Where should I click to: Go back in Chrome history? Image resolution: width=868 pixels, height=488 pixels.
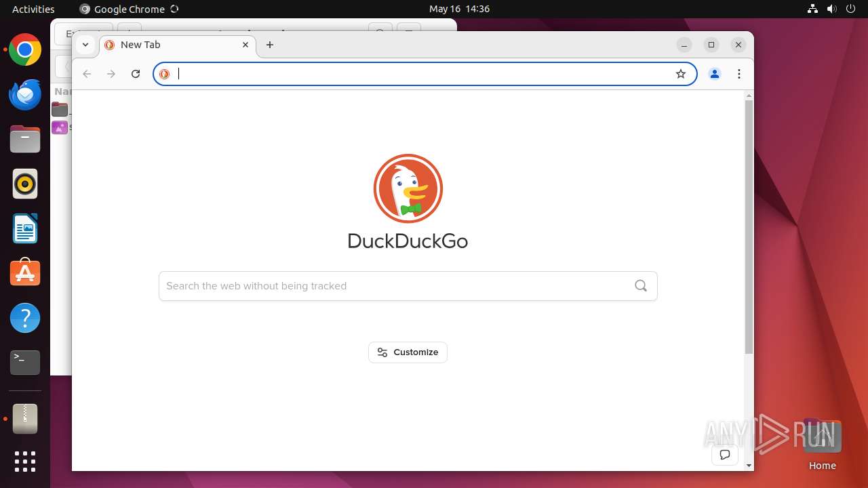[87, 74]
